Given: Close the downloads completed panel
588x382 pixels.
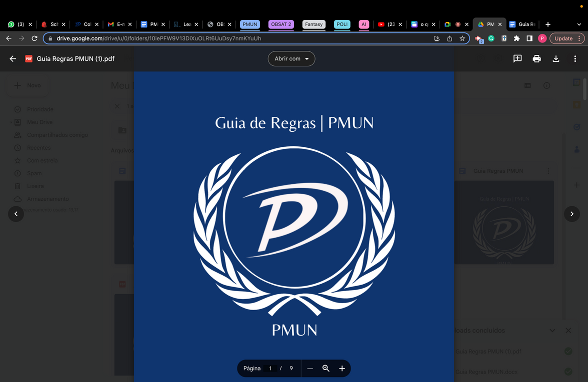Looking at the screenshot, I should tap(568, 331).
